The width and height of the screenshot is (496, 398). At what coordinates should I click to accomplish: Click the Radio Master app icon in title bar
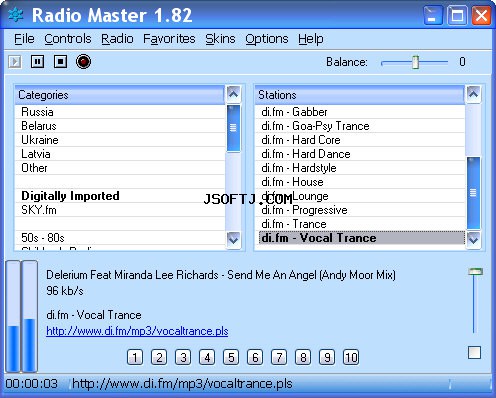tap(16, 15)
